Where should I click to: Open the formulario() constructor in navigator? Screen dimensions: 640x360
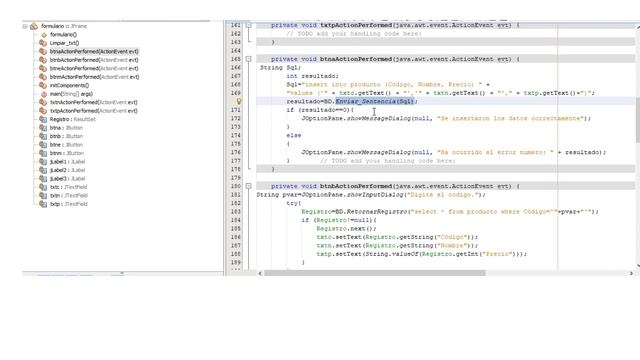(63, 35)
